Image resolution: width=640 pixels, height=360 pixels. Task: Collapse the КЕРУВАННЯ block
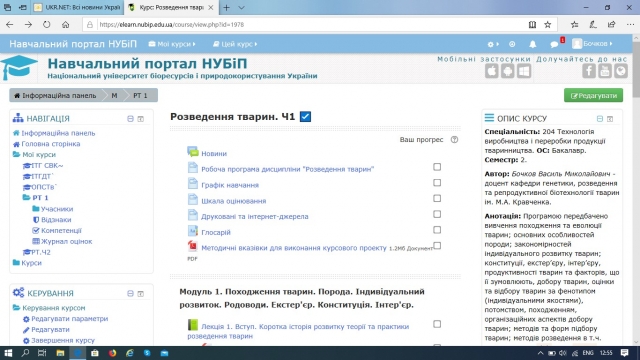pyautogui.click(x=130, y=293)
